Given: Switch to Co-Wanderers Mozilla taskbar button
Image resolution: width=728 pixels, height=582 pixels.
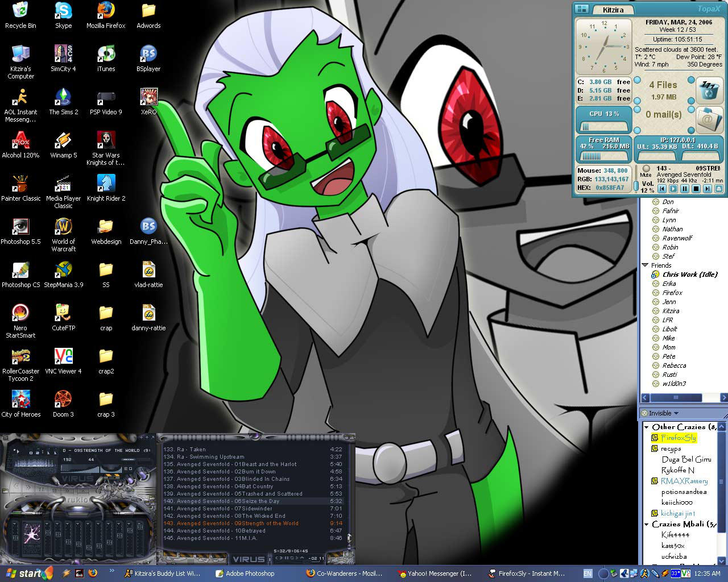Looking at the screenshot, I should [344, 573].
